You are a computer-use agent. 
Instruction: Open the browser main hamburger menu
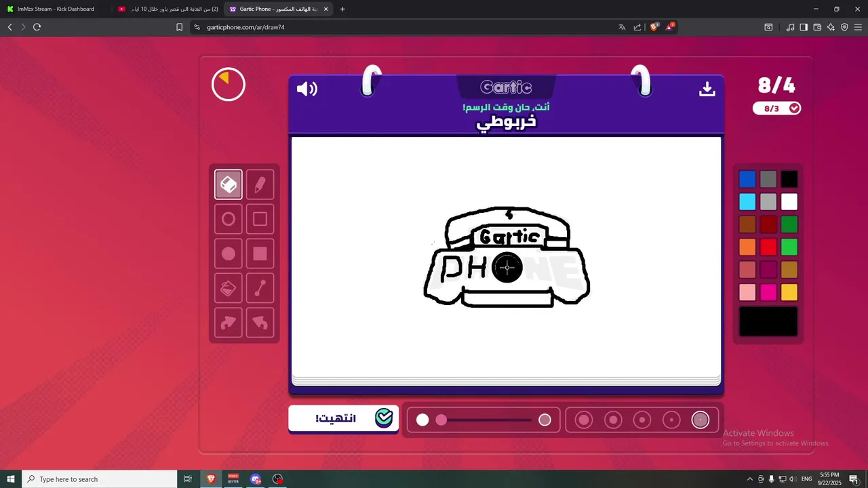point(858,27)
